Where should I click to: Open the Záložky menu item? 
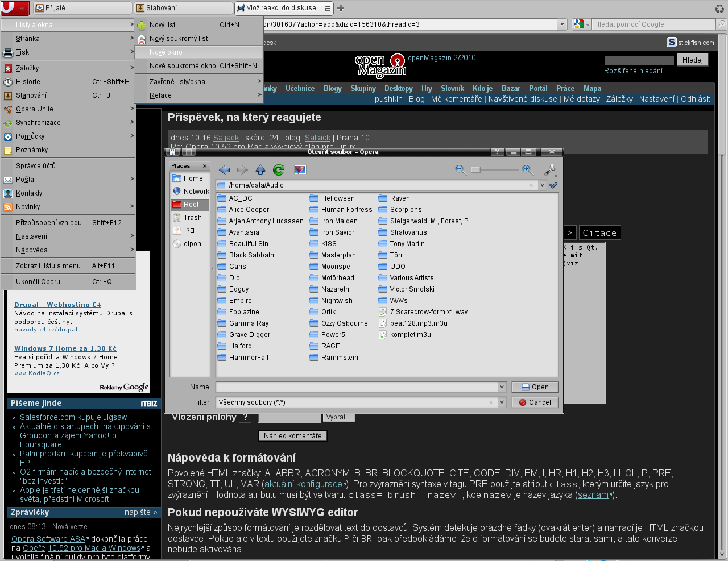[x=68, y=68]
